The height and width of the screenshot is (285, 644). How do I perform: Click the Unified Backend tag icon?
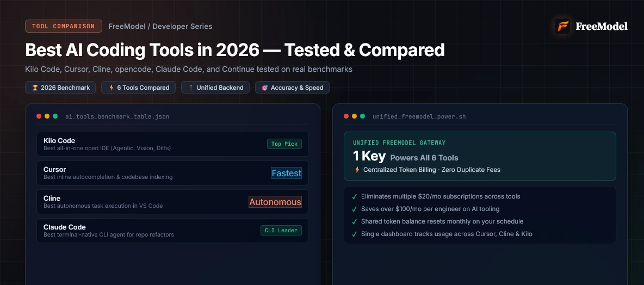point(190,88)
